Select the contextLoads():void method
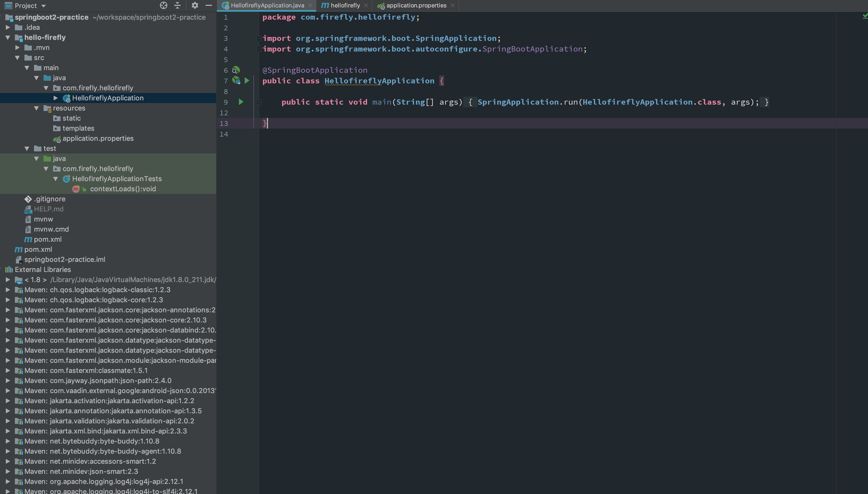The width and height of the screenshot is (868, 494). pos(123,189)
